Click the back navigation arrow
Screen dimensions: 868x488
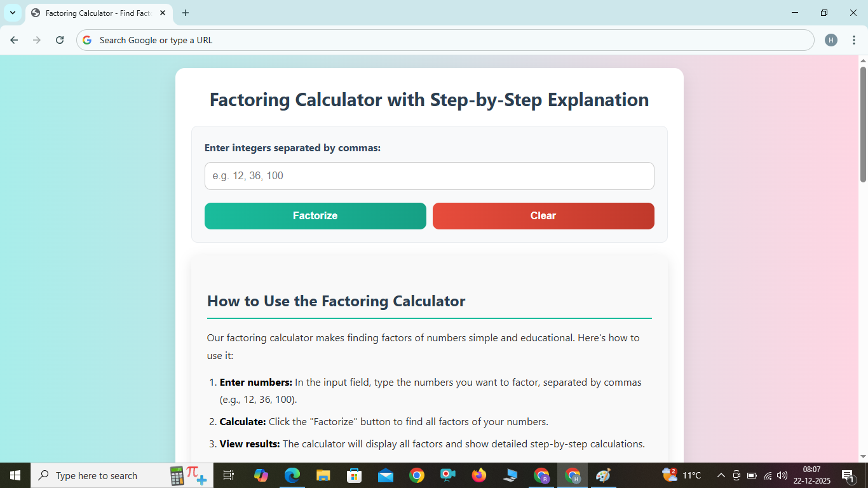(14, 39)
